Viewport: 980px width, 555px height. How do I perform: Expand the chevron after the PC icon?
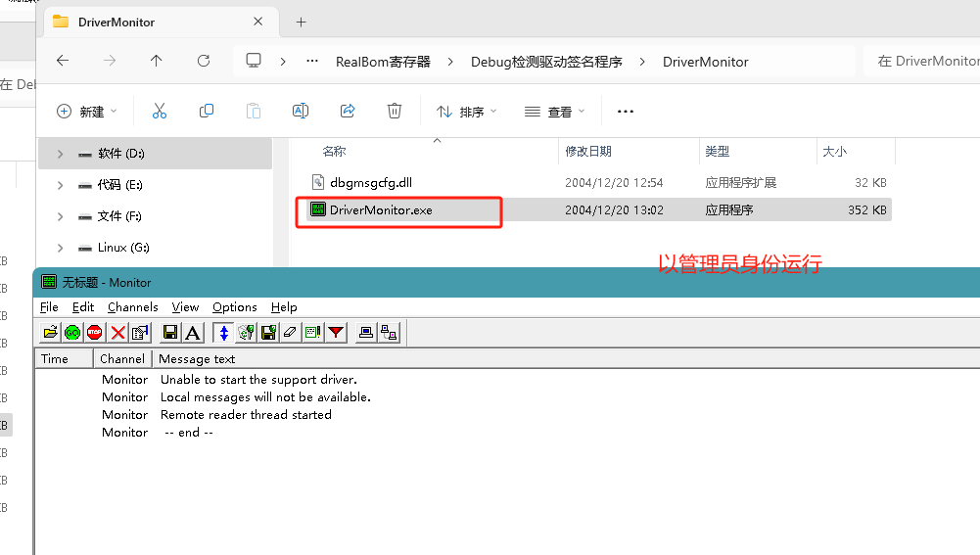(283, 62)
